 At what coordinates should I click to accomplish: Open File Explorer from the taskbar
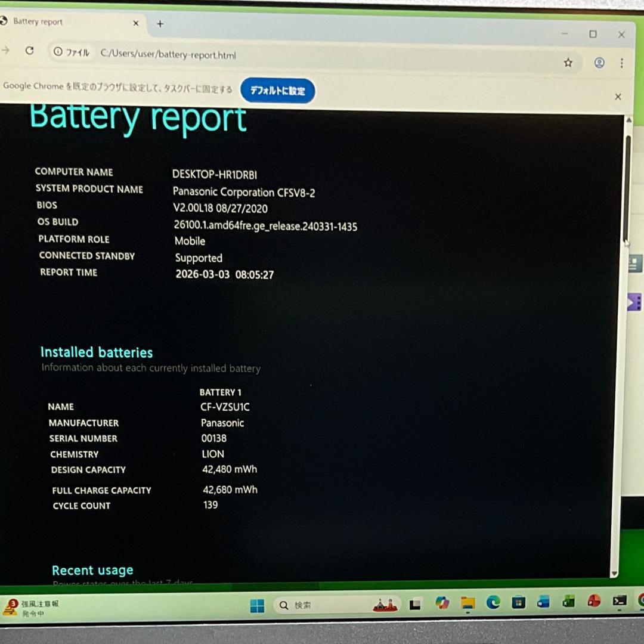468,603
